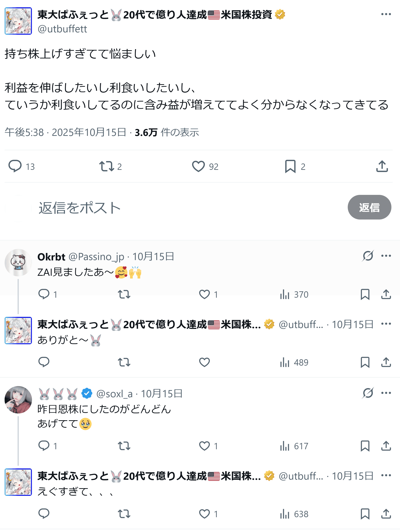Open Okrbt's profile avatar
400x532 pixels.
point(18,262)
